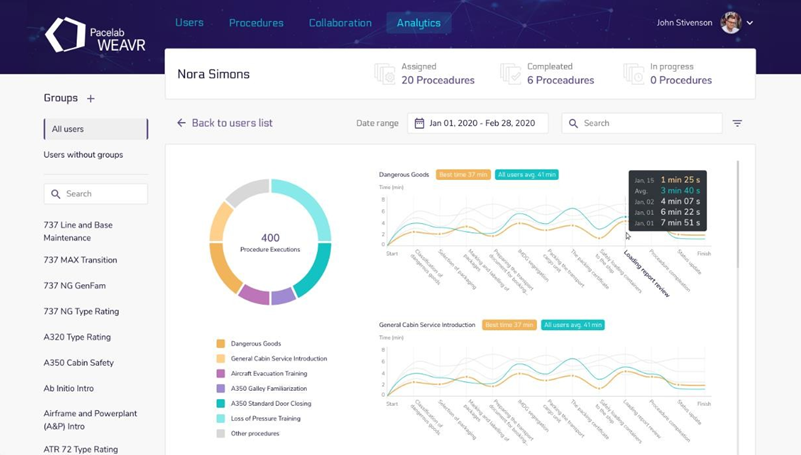The width and height of the screenshot is (801, 455).
Task: Click General Cabin Service Introduction chart title
Action: (x=427, y=325)
